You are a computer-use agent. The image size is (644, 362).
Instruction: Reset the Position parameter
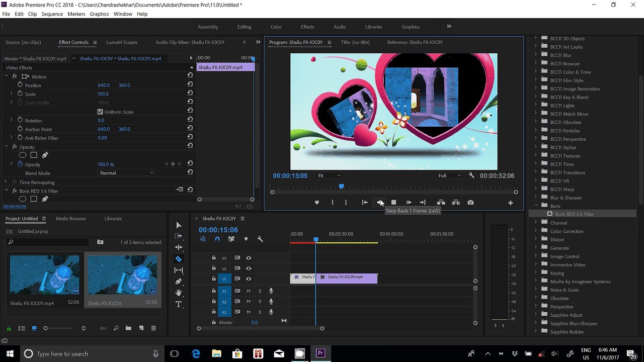pos(190,85)
